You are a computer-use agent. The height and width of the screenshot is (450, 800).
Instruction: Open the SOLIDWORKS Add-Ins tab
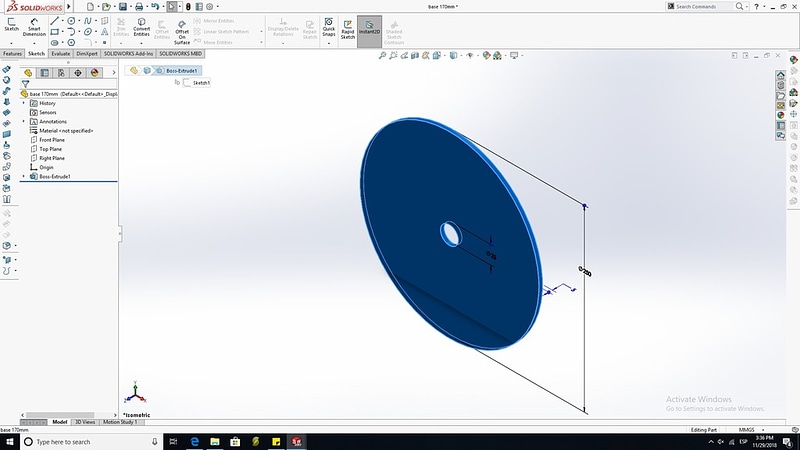(x=128, y=54)
